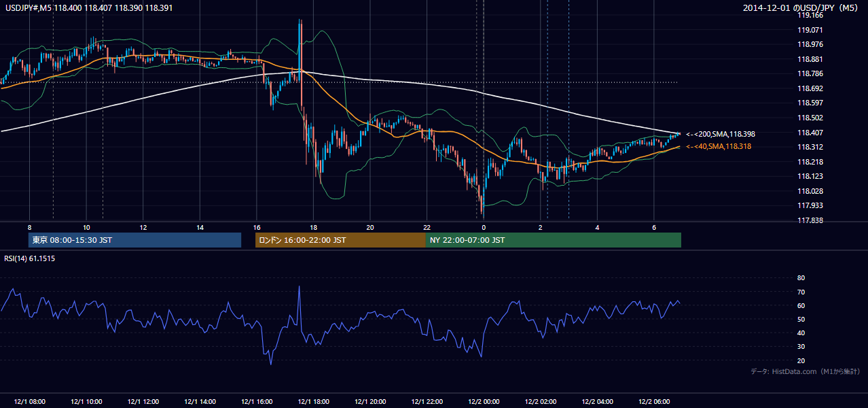This screenshot has width=868, height=408.
Task: Click price level 118.407 on the axis
Action: pos(810,133)
